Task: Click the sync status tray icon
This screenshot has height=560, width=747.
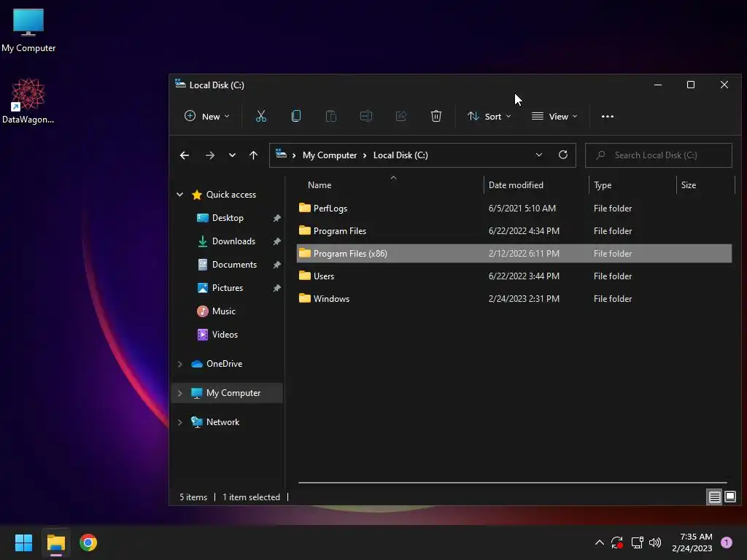Action: (x=617, y=542)
